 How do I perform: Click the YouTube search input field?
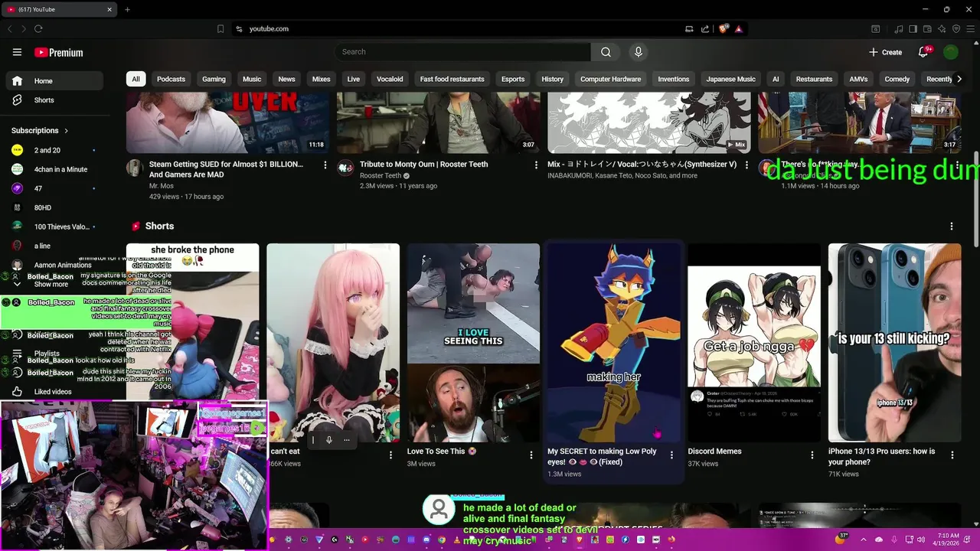pos(462,52)
